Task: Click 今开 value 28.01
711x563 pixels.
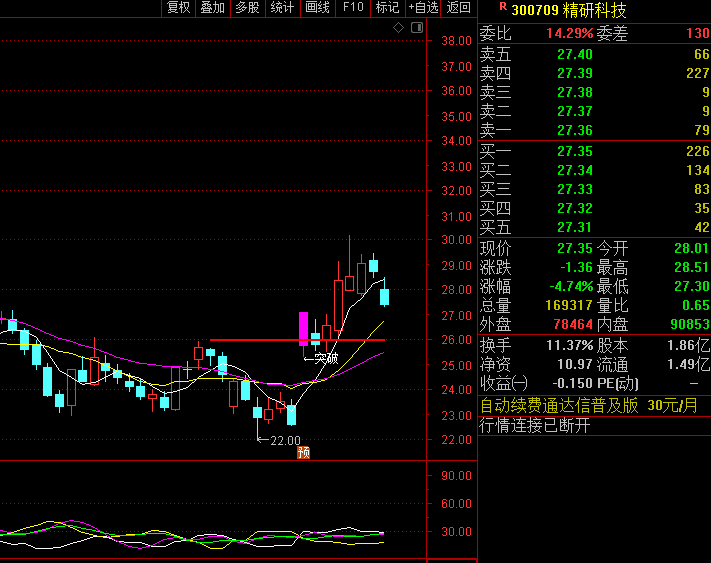Action: click(692, 248)
